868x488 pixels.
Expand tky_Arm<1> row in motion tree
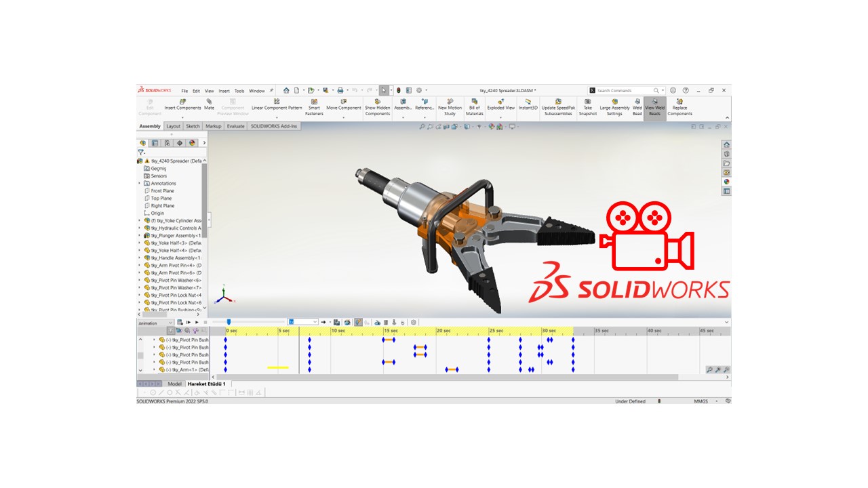tap(154, 369)
